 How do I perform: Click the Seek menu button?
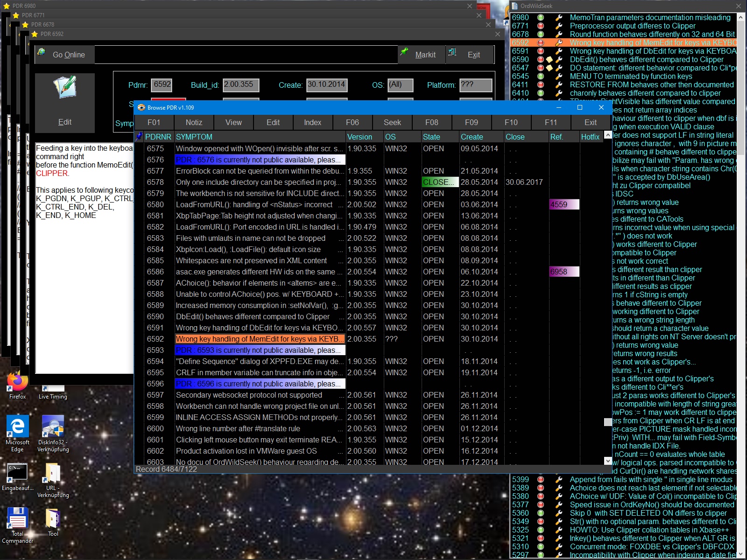pos(392,122)
